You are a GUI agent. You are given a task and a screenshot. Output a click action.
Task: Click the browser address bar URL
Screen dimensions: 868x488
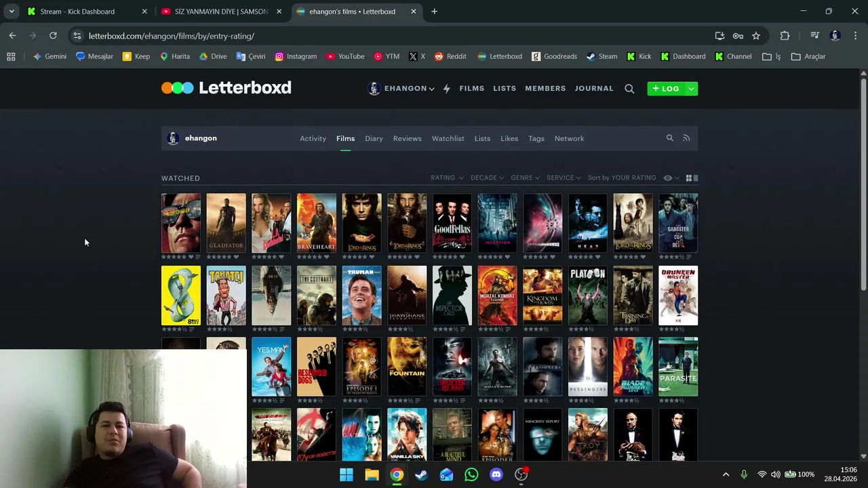click(x=172, y=36)
